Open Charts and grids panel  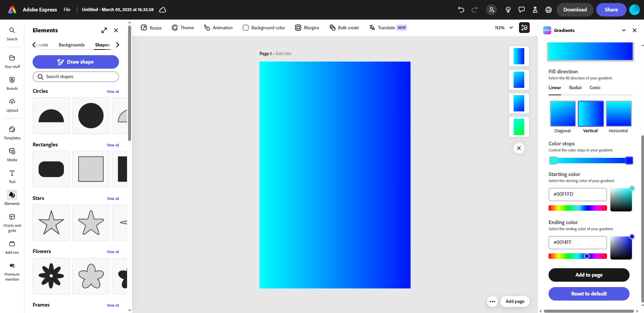pyautogui.click(x=12, y=223)
